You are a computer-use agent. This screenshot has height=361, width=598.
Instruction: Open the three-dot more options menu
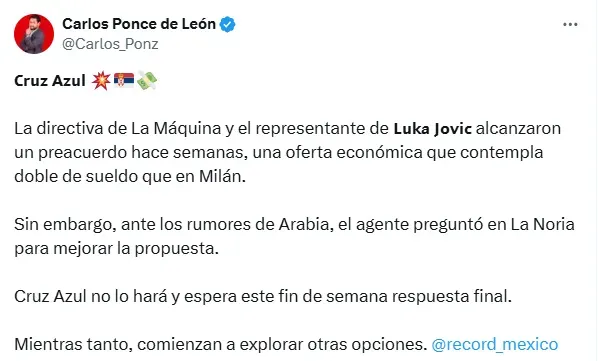click(570, 24)
